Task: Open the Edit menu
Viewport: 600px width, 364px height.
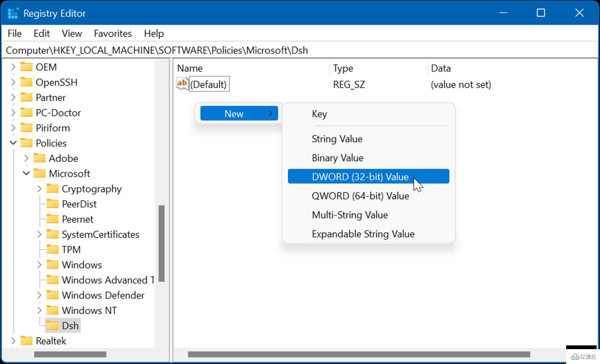Action: pos(42,33)
